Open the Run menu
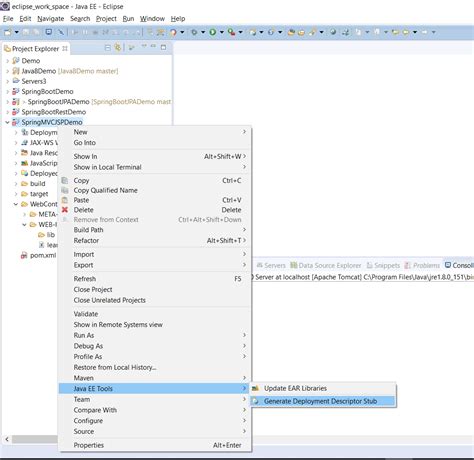The width and height of the screenshot is (474, 460). pyautogui.click(x=128, y=19)
